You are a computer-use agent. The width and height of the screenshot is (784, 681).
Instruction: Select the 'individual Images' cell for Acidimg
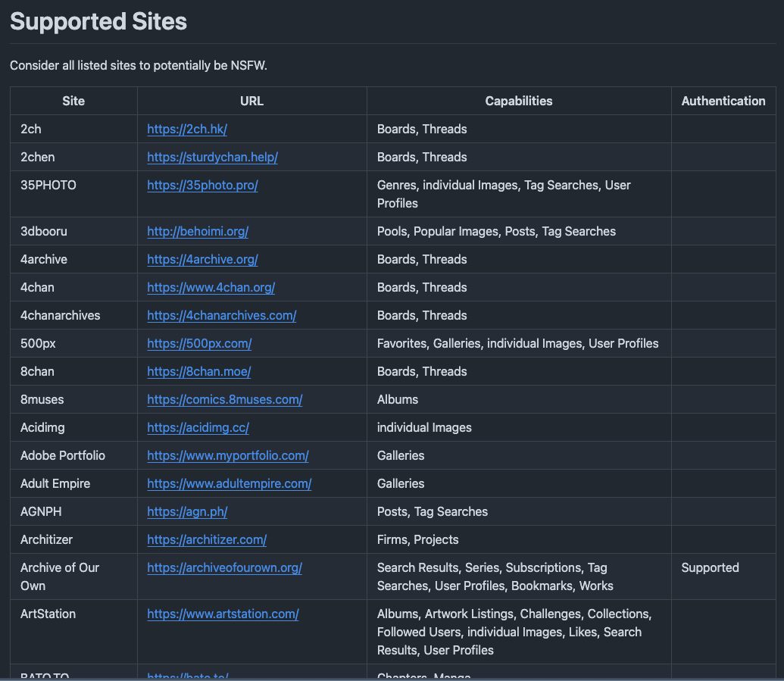pos(519,427)
